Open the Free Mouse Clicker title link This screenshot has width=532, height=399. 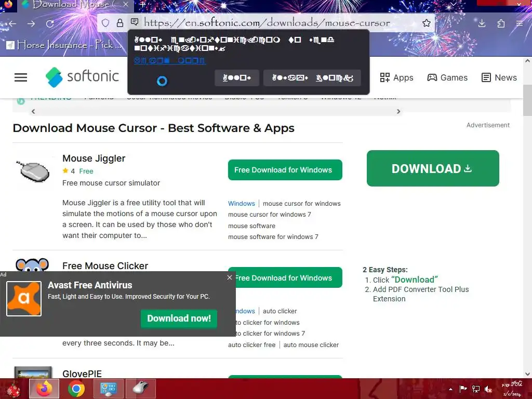[105, 266]
